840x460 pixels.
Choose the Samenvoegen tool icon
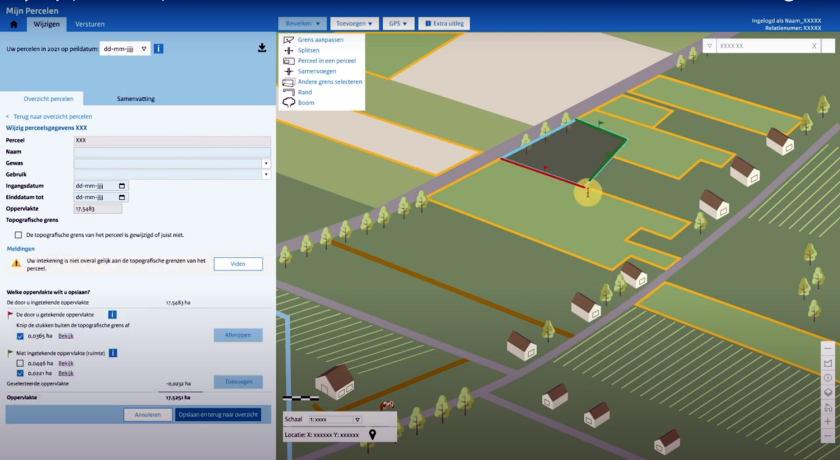(289, 71)
